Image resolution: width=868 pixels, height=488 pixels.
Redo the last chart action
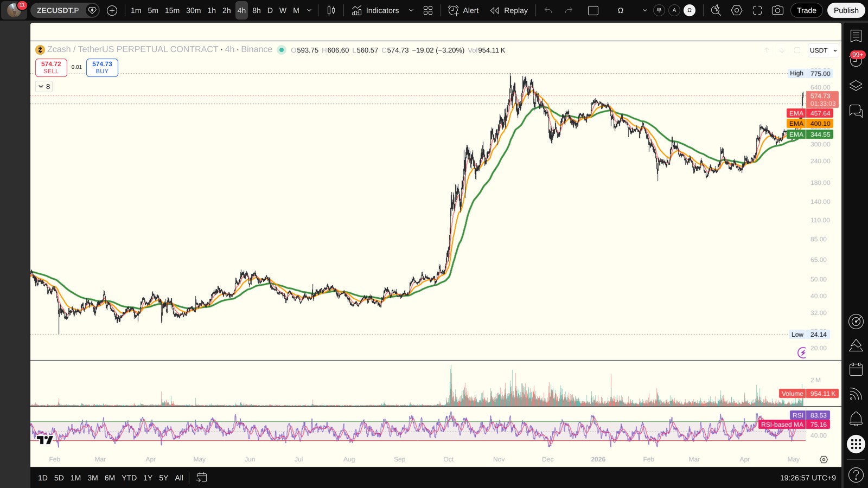(569, 10)
